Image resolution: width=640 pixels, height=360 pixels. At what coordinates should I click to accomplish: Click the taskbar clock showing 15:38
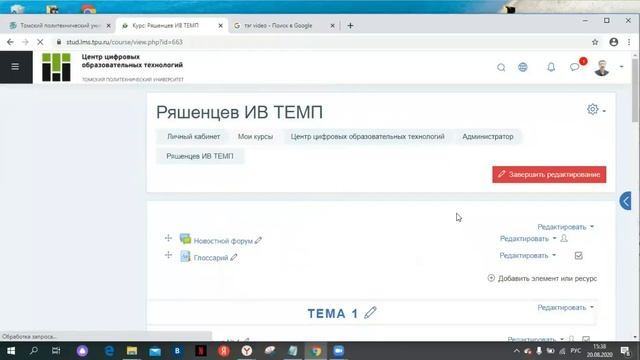(600, 351)
